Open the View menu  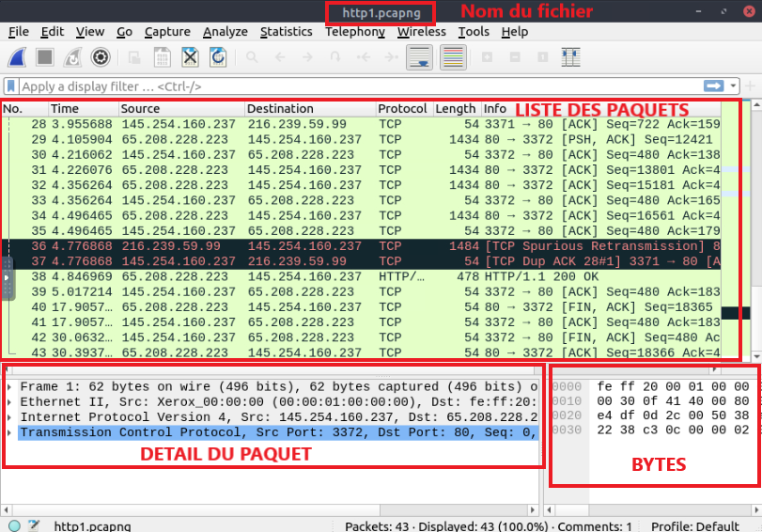[x=90, y=32]
